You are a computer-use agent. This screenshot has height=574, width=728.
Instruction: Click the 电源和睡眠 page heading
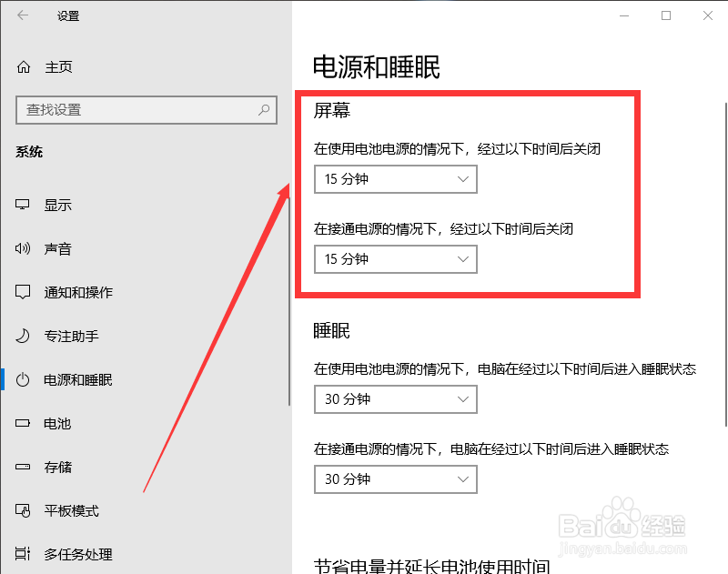(x=376, y=67)
